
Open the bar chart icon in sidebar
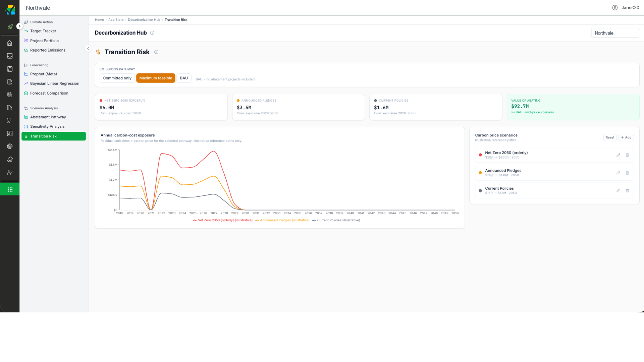point(10,133)
